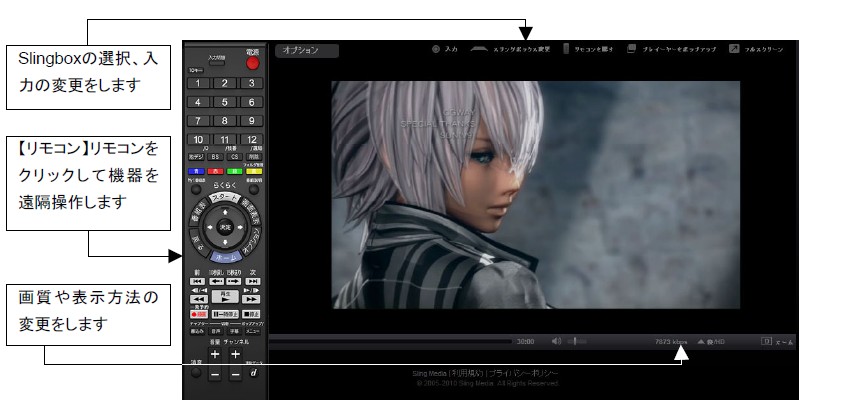Click the right arrow on remote d-pad

click(240, 228)
